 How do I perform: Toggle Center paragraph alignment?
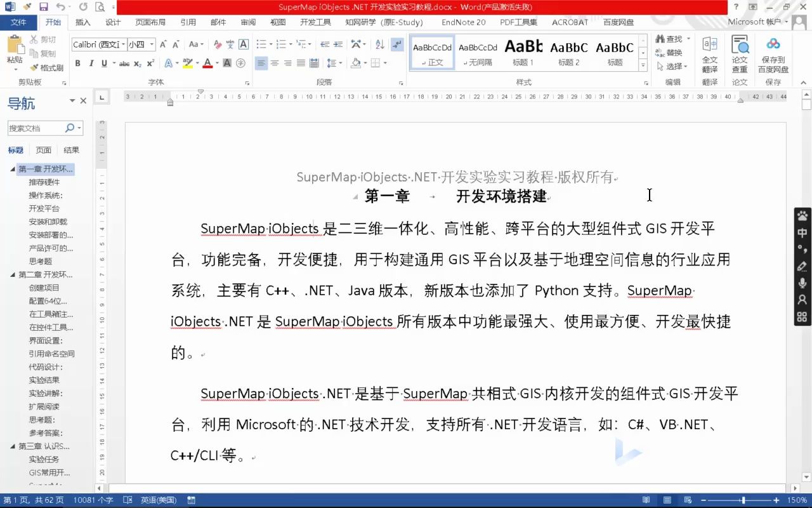point(275,63)
